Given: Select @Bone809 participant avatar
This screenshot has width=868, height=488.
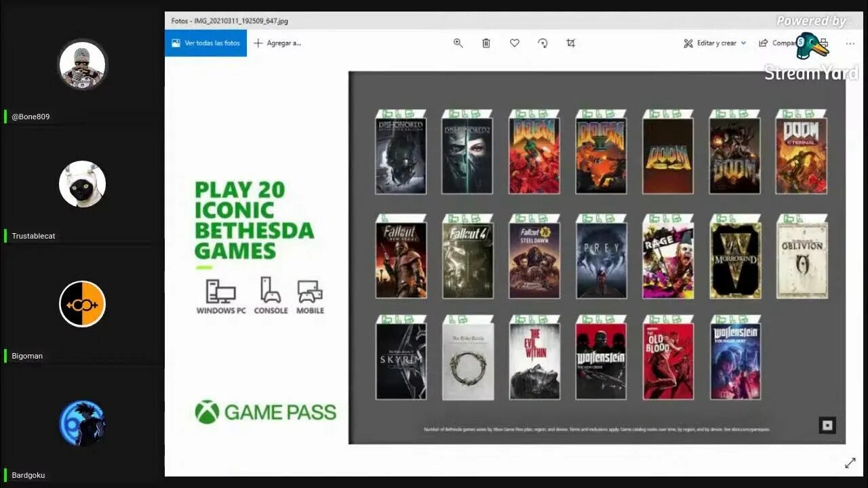Looking at the screenshot, I should click(82, 65).
